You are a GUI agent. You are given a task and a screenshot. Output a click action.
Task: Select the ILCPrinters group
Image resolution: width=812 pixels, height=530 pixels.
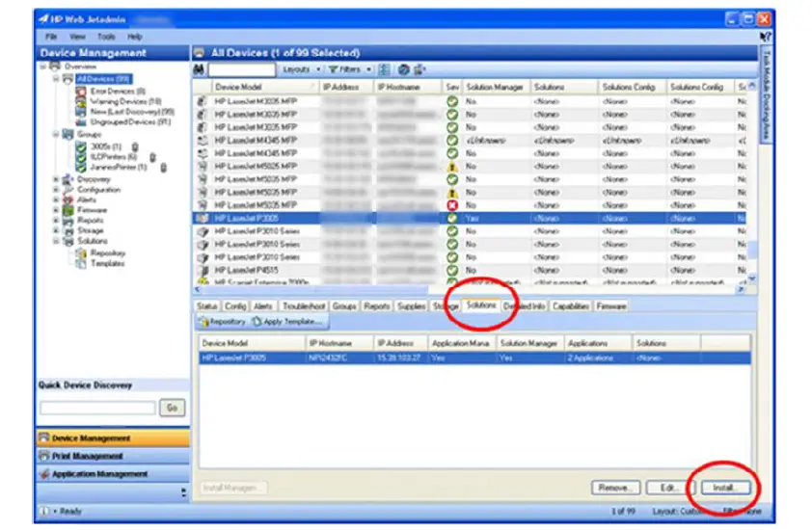114,157
